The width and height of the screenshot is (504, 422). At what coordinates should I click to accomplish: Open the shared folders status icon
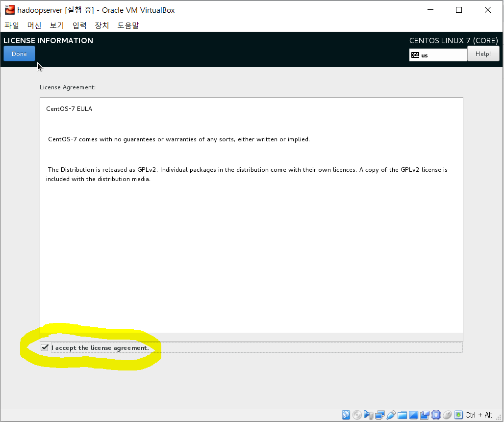click(x=402, y=415)
